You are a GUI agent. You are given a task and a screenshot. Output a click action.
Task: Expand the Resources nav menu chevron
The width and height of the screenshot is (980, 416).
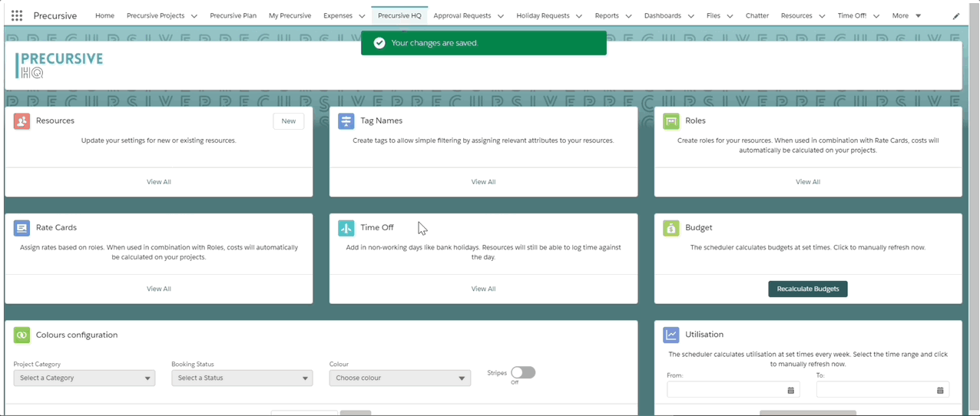click(822, 16)
